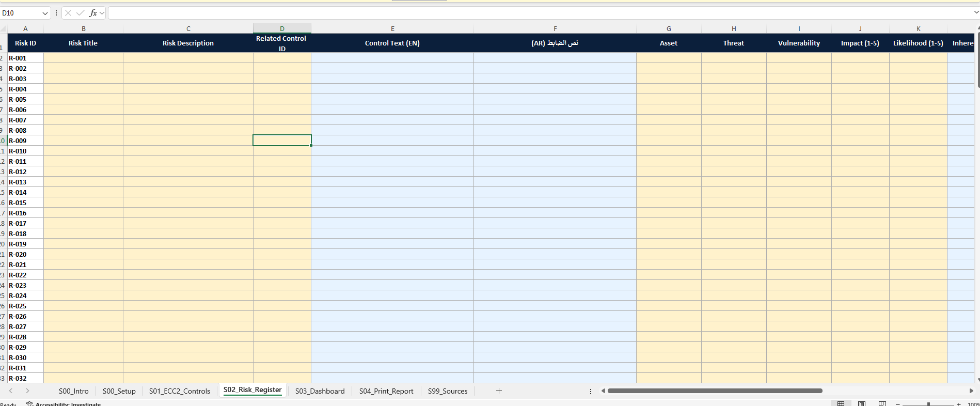This screenshot has width=980, height=406.
Task: Click the formula bar cancel X icon
Action: click(x=68, y=13)
